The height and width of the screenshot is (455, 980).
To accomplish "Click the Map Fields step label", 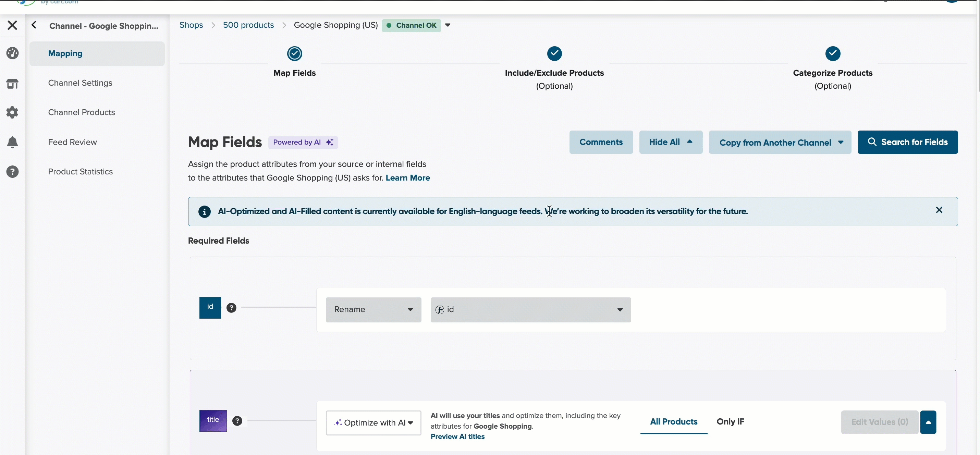I will 294,73.
